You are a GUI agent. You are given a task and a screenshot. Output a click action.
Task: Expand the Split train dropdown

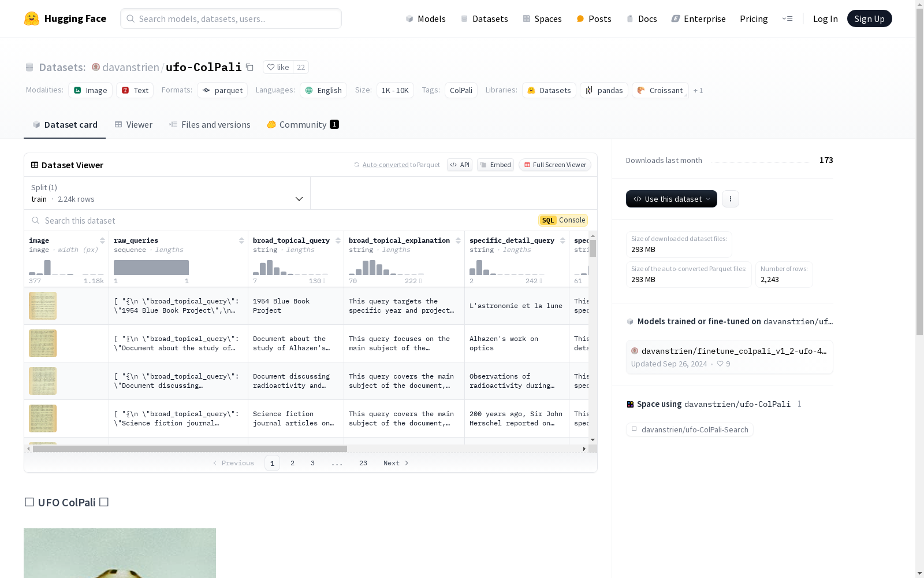click(167, 193)
